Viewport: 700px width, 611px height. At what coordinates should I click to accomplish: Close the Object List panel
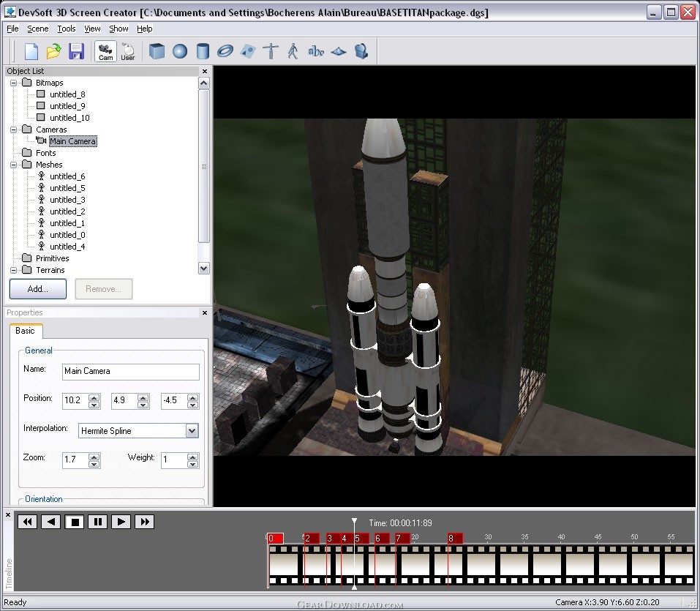pos(205,71)
